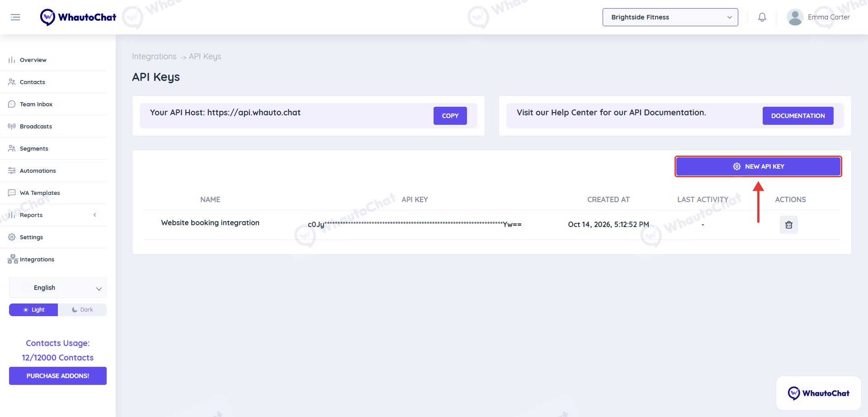
Task: Expand the Reports submenu chevron
Action: (x=95, y=215)
